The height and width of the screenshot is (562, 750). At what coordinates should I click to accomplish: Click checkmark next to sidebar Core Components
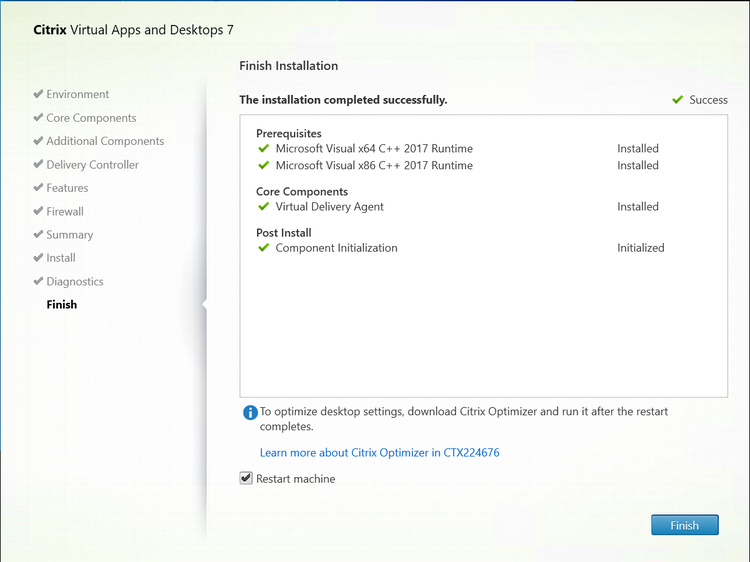pyautogui.click(x=38, y=117)
